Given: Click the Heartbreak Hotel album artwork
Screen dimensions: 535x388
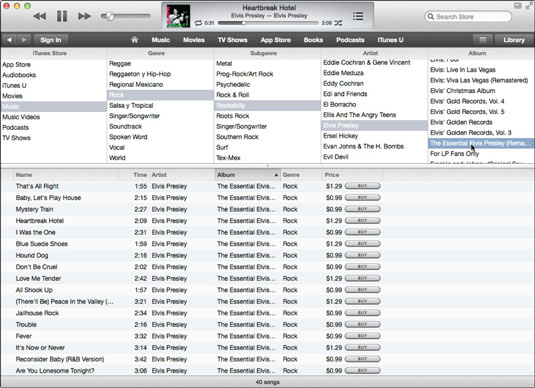Looking at the screenshot, I should 178,16.
